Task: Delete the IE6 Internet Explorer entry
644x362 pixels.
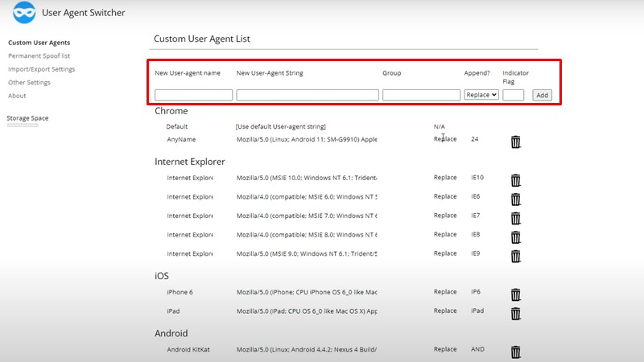Action: click(515, 199)
